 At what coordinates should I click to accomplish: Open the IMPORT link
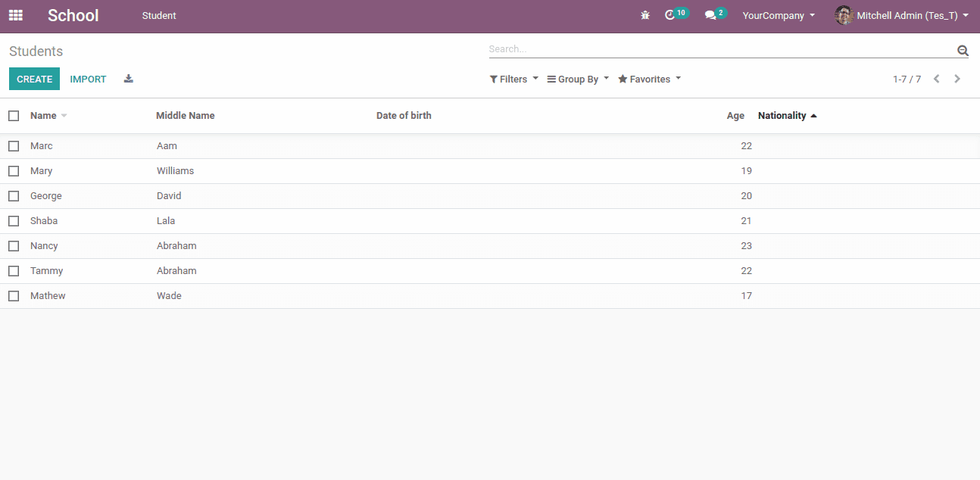(88, 79)
